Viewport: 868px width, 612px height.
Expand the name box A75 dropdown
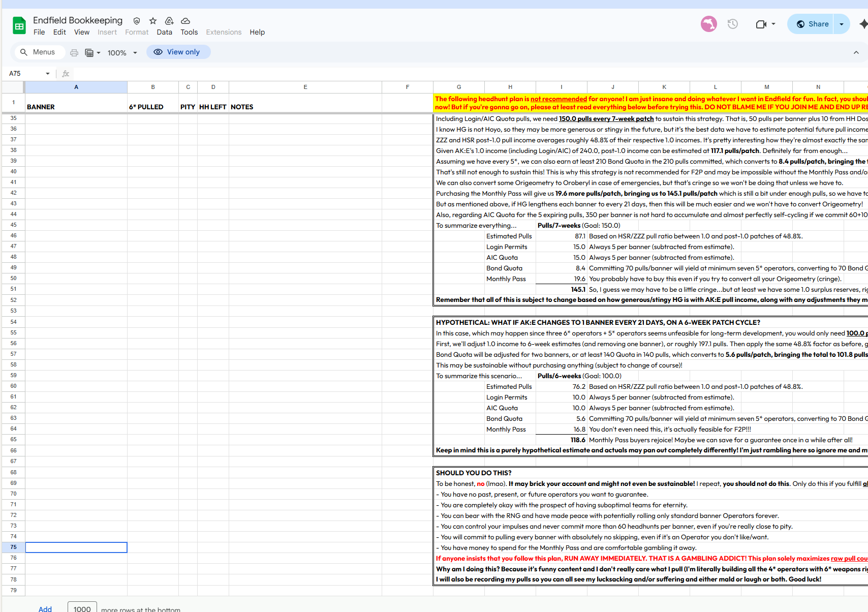[x=47, y=73]
